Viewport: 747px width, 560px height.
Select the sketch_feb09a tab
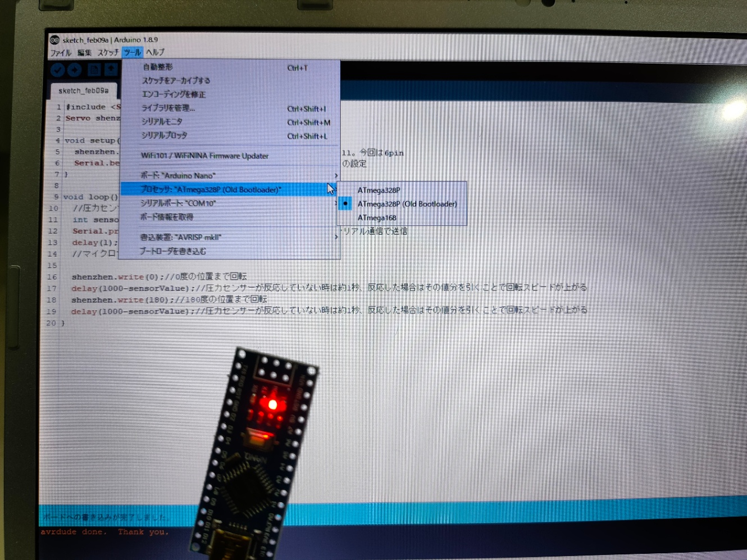(84, 90)
